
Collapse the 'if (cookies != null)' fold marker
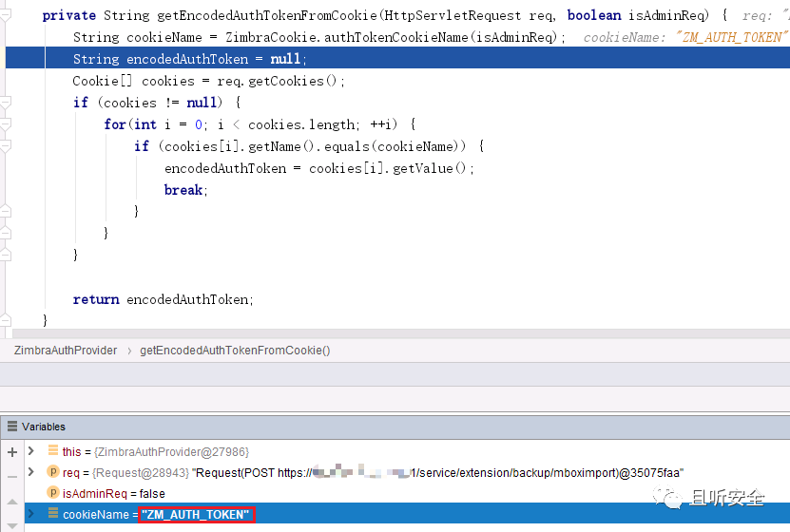coord(6,103)
